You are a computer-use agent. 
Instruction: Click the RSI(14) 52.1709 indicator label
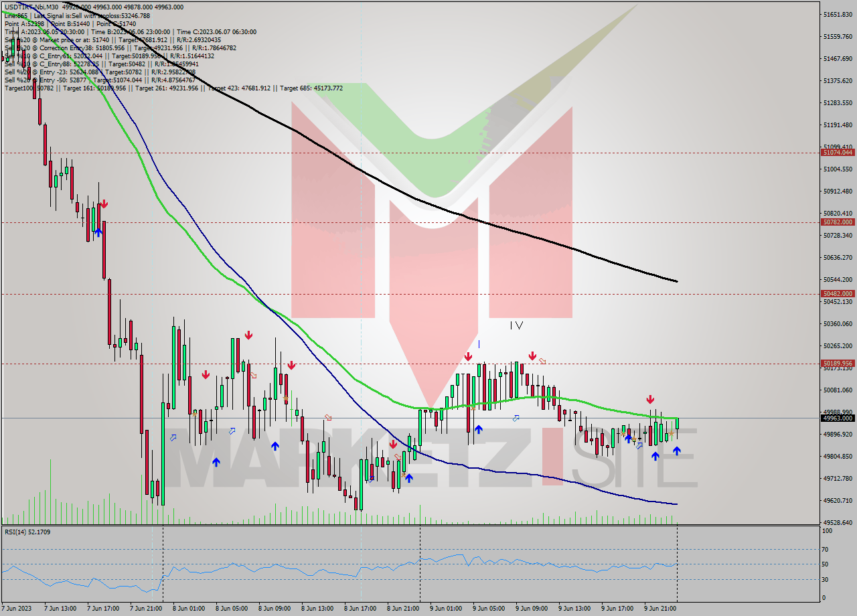coord(27,532)
